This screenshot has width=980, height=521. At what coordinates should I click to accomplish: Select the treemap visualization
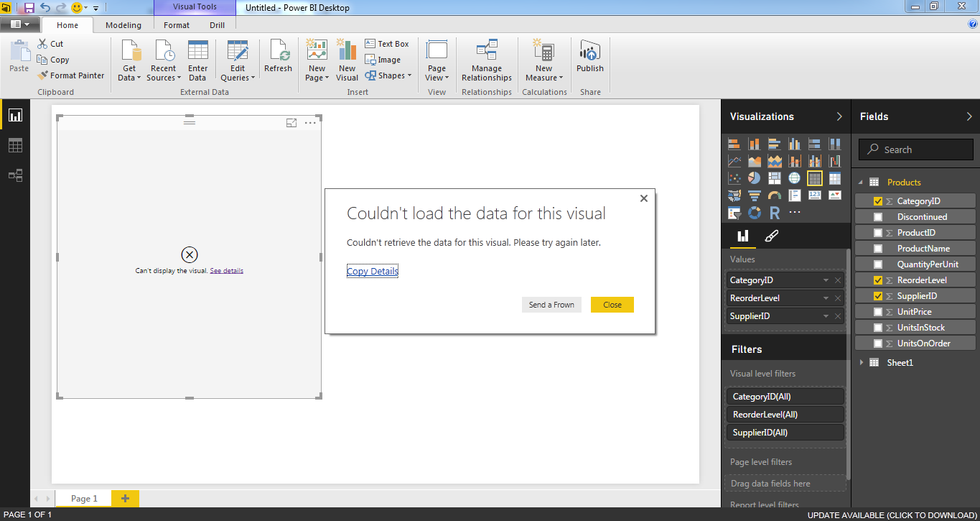(x=774, y=177)
